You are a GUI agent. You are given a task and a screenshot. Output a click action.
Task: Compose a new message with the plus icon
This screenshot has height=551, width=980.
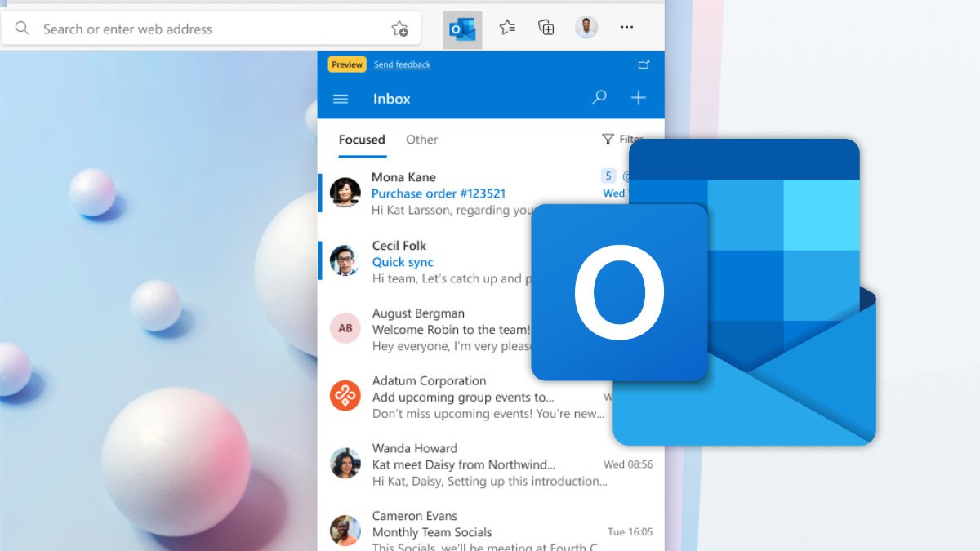[x=638, y=97]
